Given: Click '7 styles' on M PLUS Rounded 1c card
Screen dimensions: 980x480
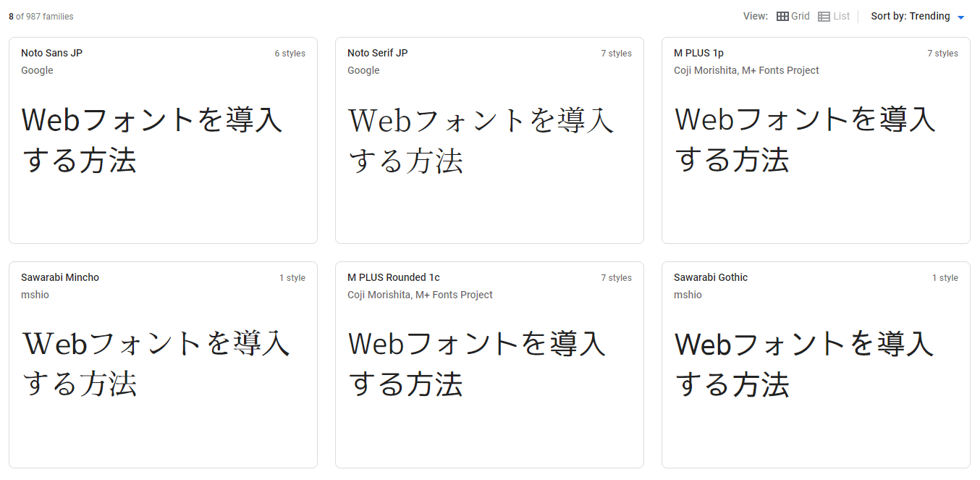Looking at the screenshot, I should coord(616,278).
